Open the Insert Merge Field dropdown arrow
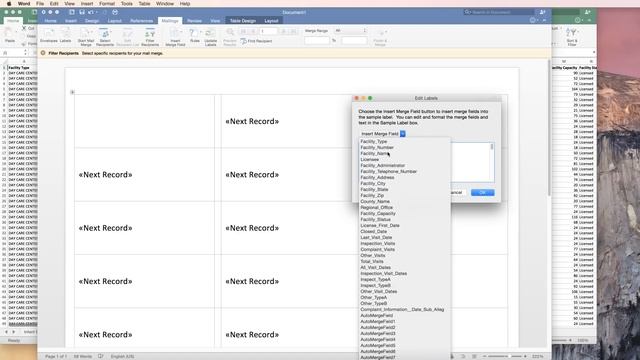This screenshot has height=360, width=640. (402, 133)
